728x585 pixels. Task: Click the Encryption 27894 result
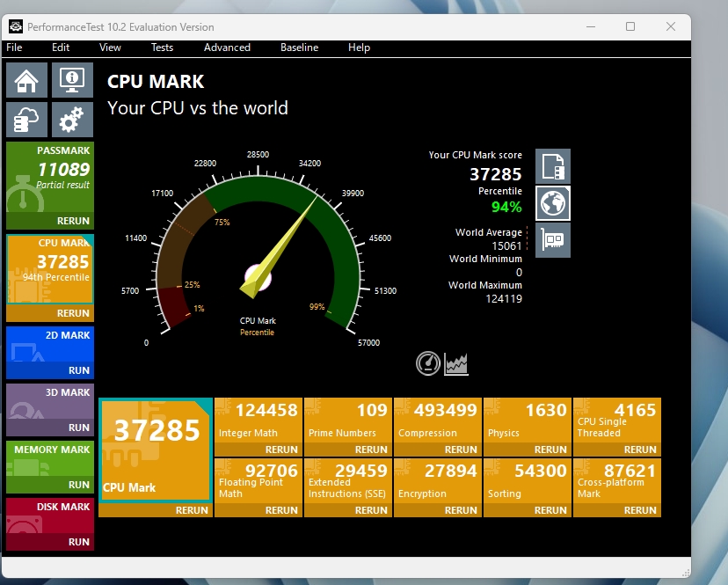point(437,481)
